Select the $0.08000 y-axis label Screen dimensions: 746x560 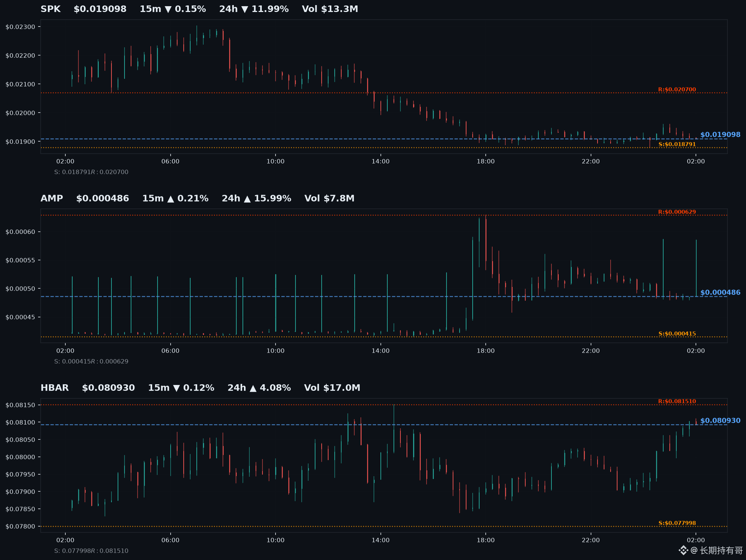click(20, 457)
